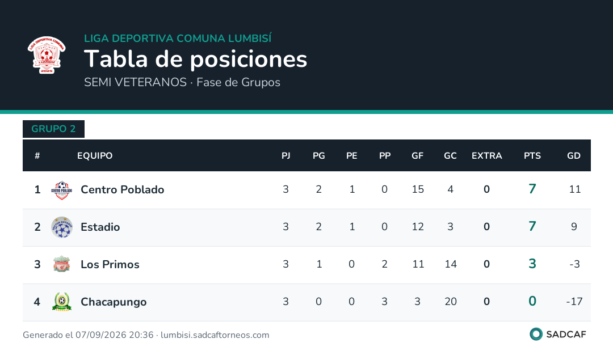Click the Centro Poblado team badge
Screen dimensions: 613x364
pos(62,190)
